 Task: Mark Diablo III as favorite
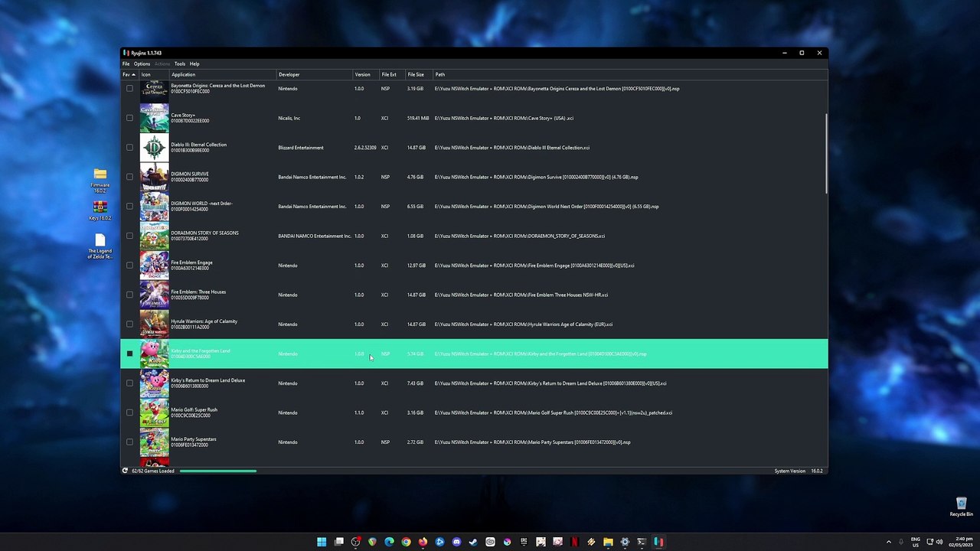click(129, 148)
